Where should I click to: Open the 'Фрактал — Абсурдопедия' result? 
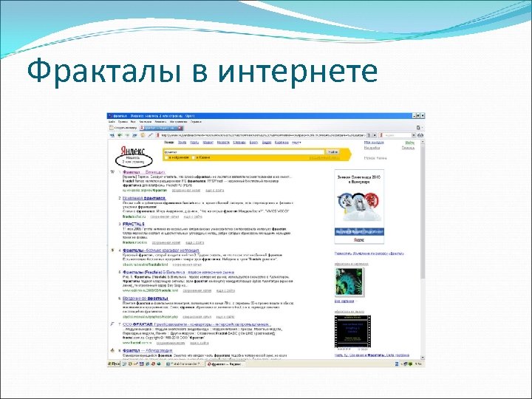click(147, 350)
